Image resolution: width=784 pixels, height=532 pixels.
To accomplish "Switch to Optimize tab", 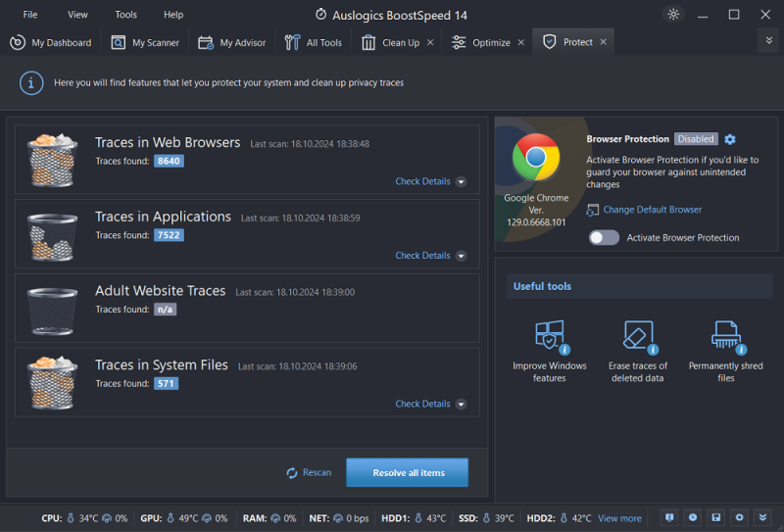I will [x=480, y=42].
